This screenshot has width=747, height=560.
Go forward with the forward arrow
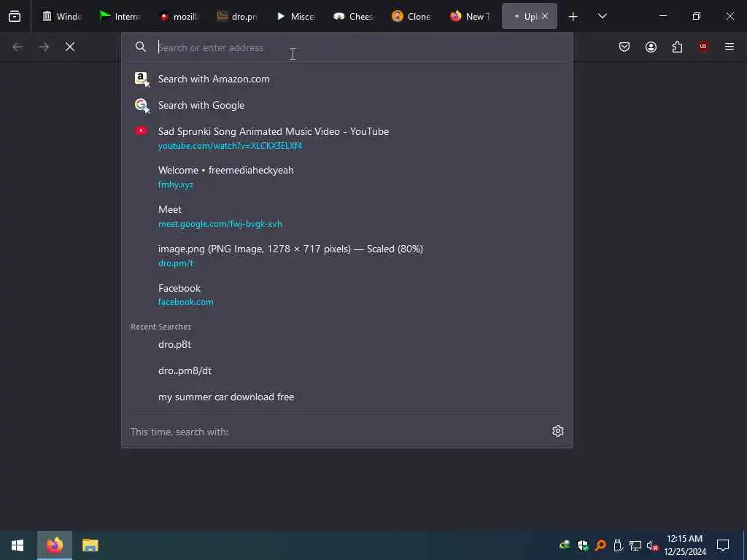(44, 47)
